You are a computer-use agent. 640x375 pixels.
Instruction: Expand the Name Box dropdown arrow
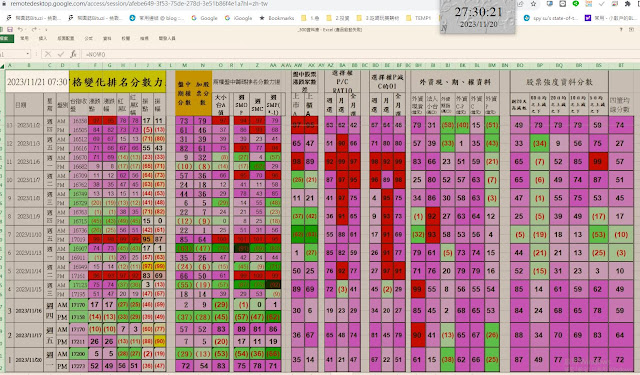pyautogui.click(x=28, y=54)
